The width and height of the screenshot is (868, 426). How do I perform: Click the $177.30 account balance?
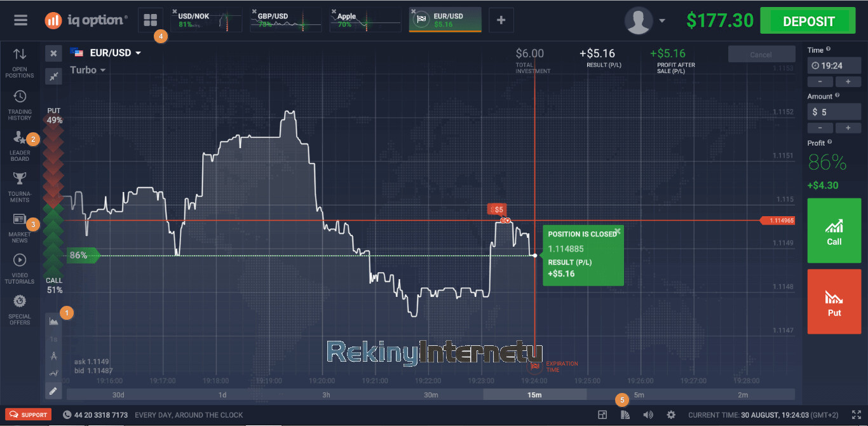click(719, 20)
